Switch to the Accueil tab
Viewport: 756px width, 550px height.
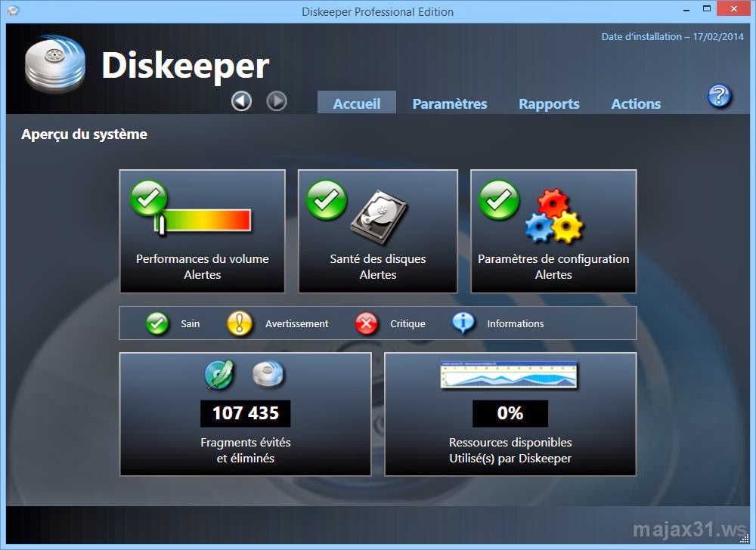click(357, 103)
